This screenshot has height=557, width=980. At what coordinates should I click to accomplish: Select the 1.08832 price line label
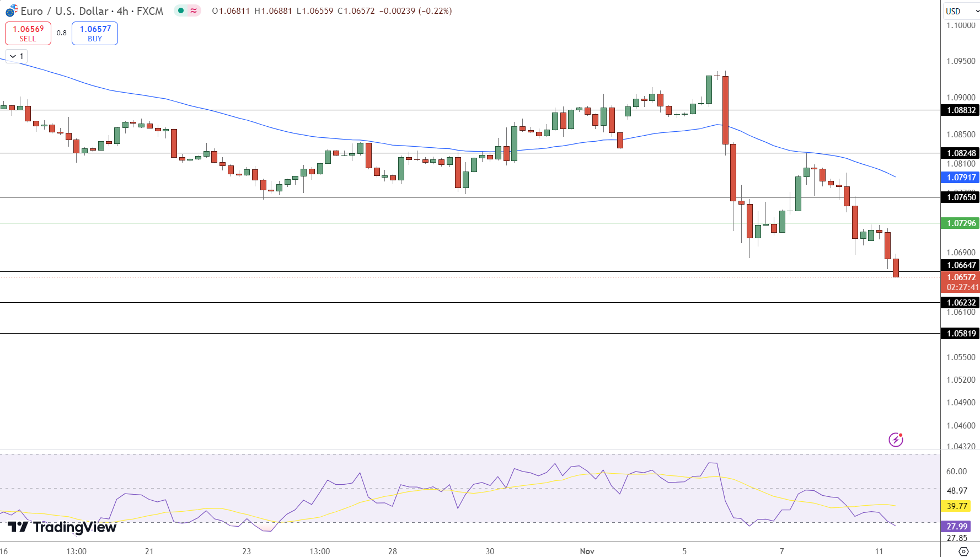coord(961,110)
